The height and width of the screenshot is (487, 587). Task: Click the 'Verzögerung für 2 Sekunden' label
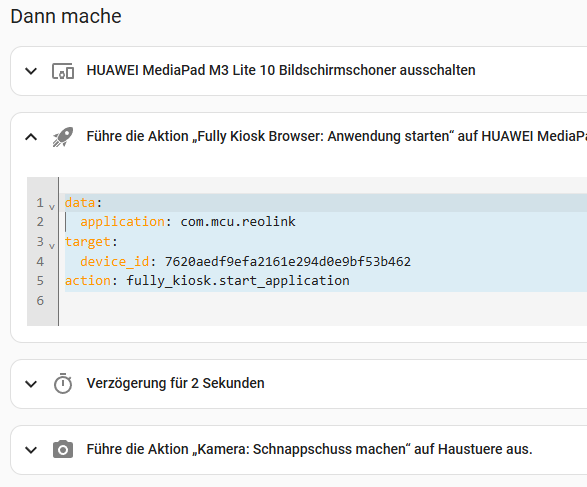[x=175, y=383]
